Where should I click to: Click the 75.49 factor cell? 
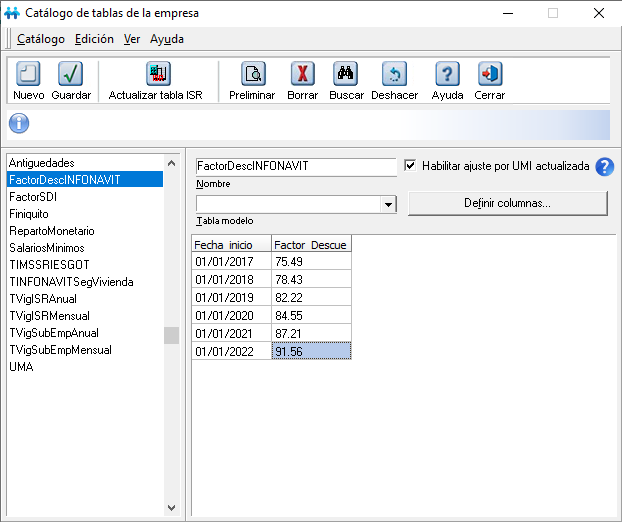[311, 261]
